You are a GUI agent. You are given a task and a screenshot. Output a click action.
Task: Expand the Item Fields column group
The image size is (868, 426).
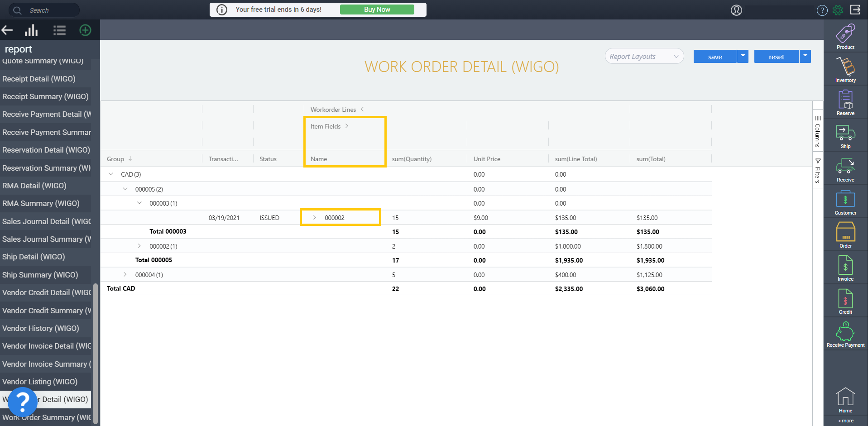(x=347, y=126)
